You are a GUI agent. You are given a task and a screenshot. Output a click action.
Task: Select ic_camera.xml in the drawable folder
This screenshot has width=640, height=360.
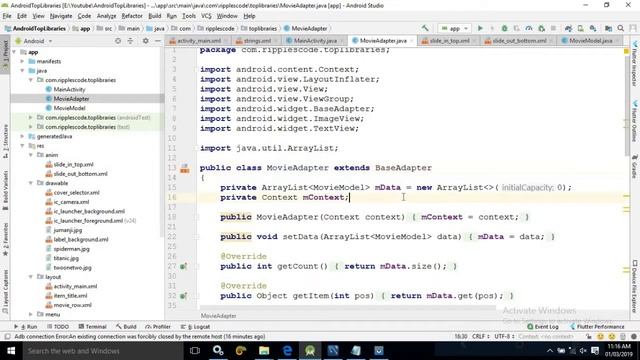(x=71, y=202)
